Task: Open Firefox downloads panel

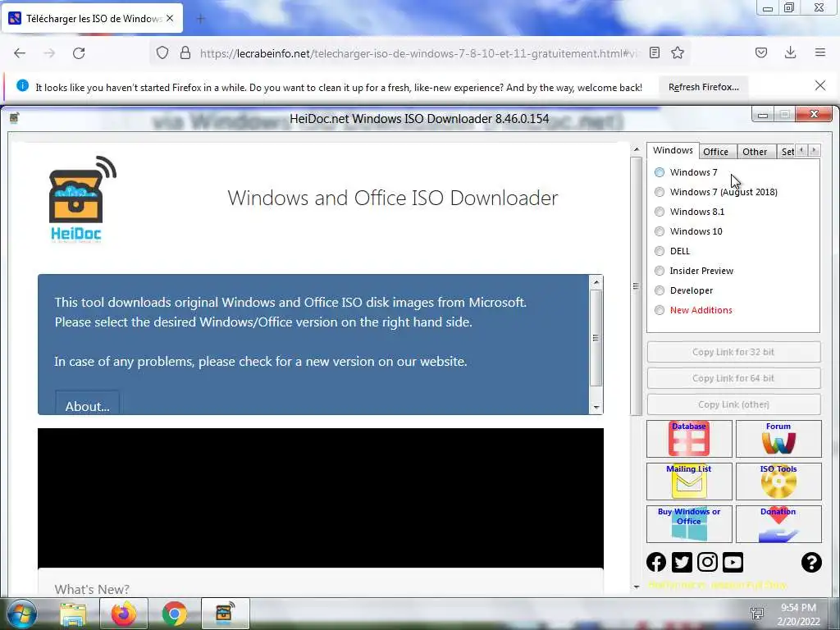Action: pyautogui.click(x=790, y=52)
